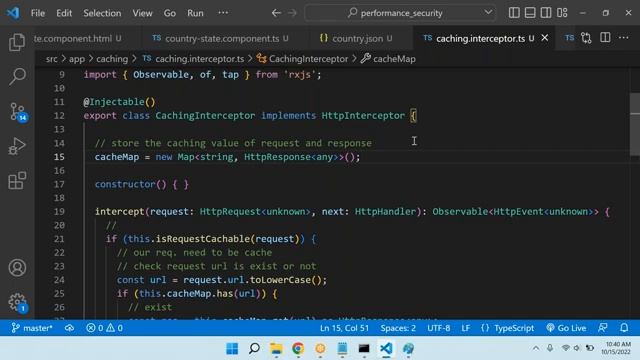The image size is (640, 360).
Task: Open the clock showing 10:40 AM
Action: click(616, 348)
